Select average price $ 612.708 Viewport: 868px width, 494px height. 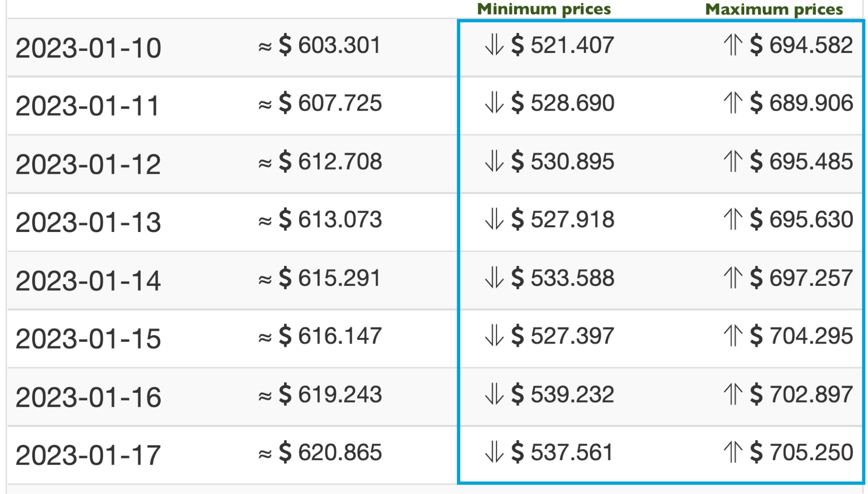click(x=320, y=162)
